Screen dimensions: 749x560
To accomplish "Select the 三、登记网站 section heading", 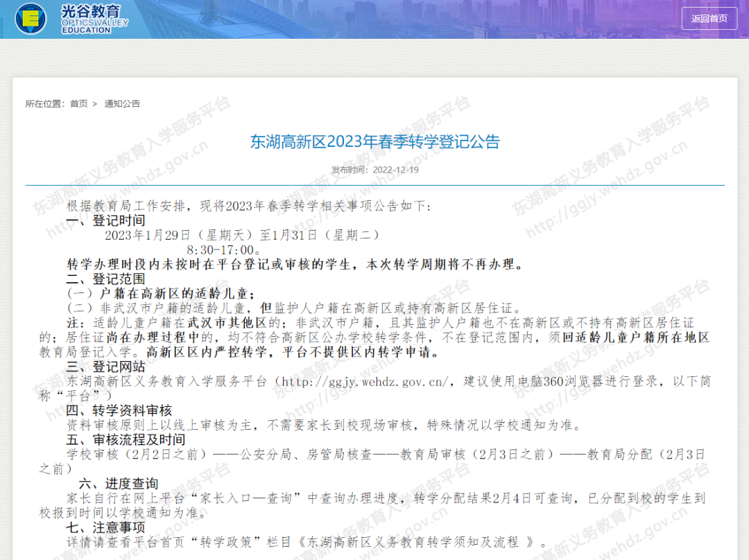I will pos(106,366).
